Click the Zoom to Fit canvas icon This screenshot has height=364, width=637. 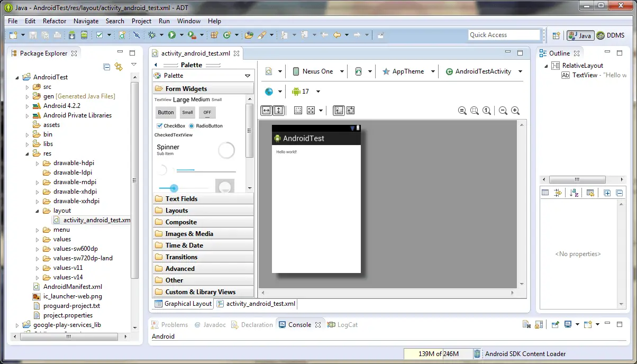[x=475, y=110]
